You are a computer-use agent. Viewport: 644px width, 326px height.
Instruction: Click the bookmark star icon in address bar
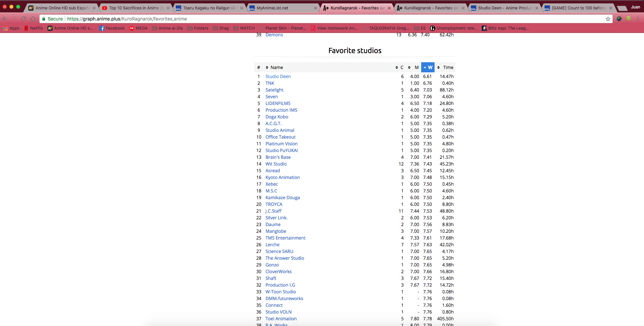coord(608,19)
